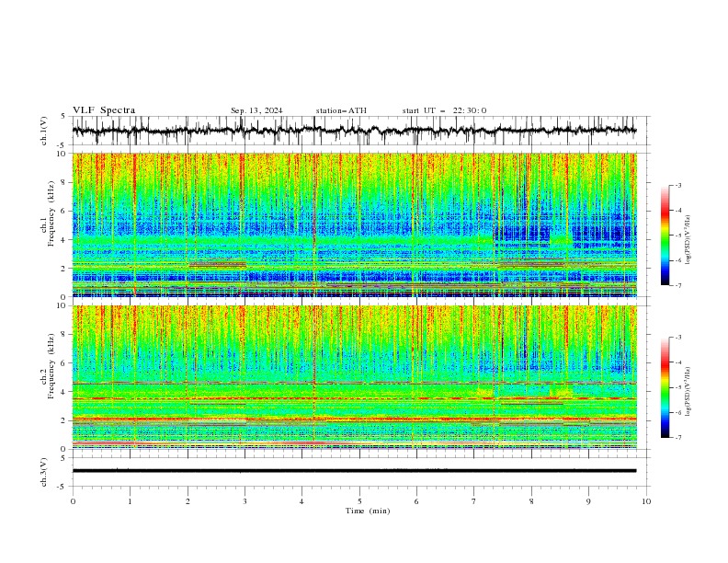This screenshot has height=563, width=728.
Task: Click the "station=ATH" header label
Action: [341, 110]
